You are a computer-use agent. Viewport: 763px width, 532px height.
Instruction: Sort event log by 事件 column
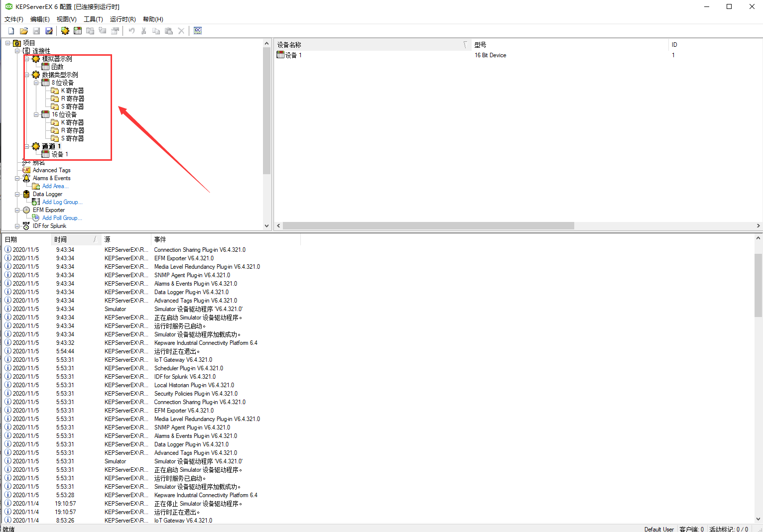[226, 239]
